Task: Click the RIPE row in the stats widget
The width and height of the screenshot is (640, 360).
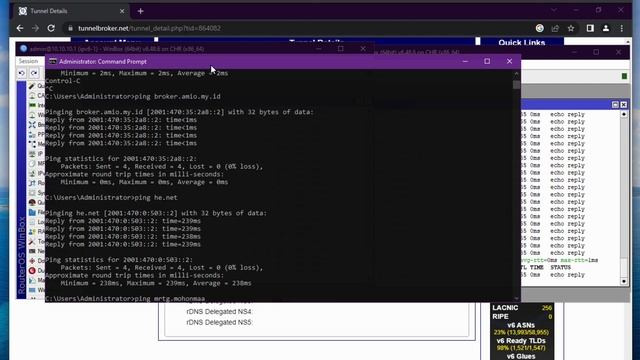Action: tap(522, 316)
